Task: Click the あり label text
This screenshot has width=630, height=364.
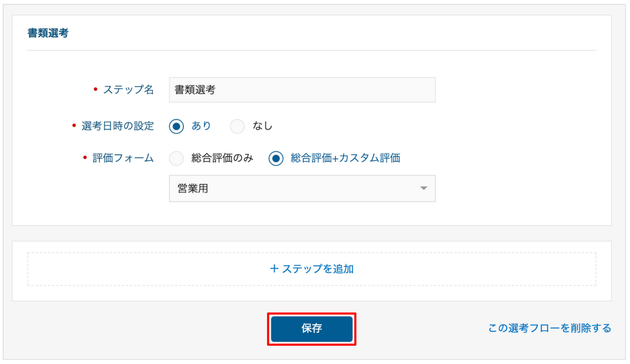Action: click(201, 126)
